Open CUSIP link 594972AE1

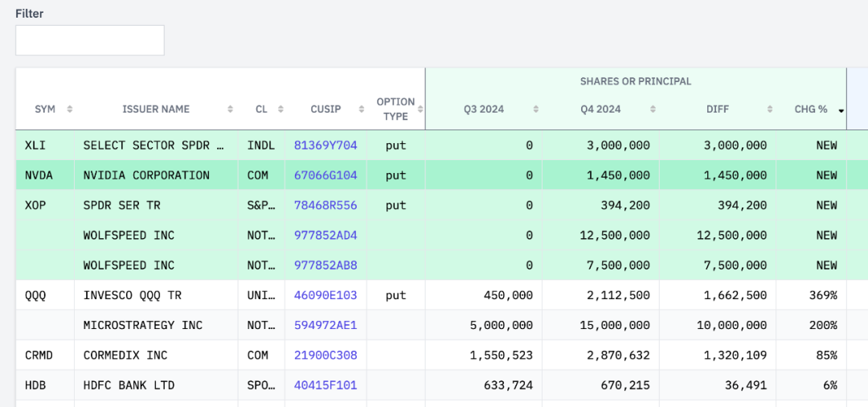coord(325,325)
